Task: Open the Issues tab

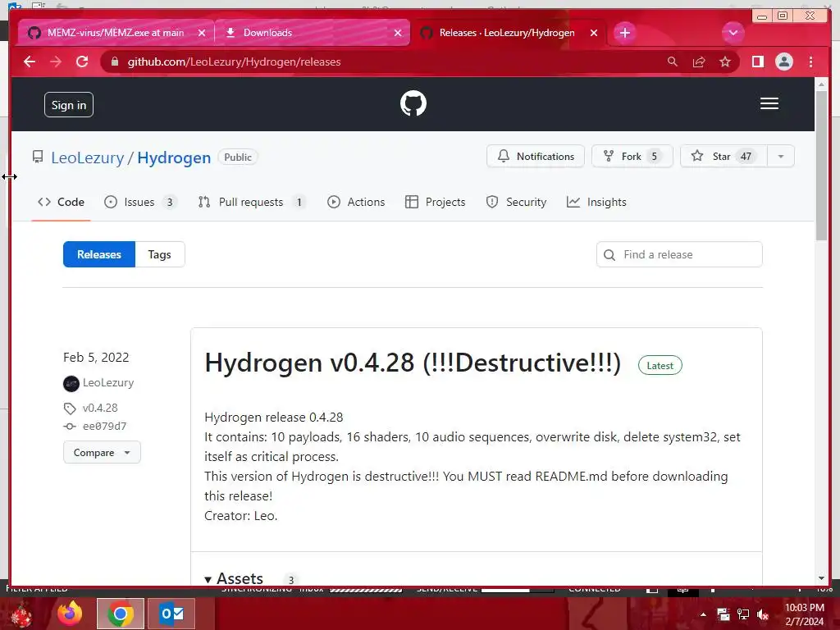Action: pos(139,202)
